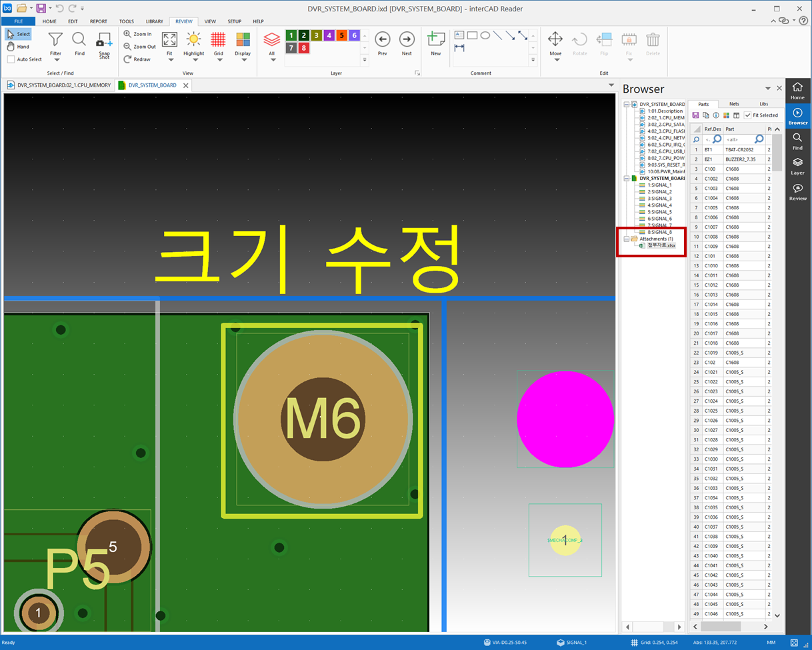Open the SETUP ribbon tab
812x650 pixels.
tap(235, 21)
